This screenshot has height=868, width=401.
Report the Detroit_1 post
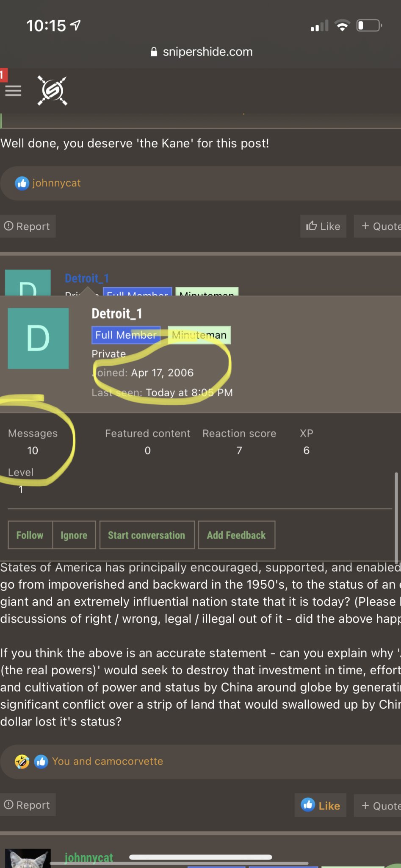tap(28, 805)
